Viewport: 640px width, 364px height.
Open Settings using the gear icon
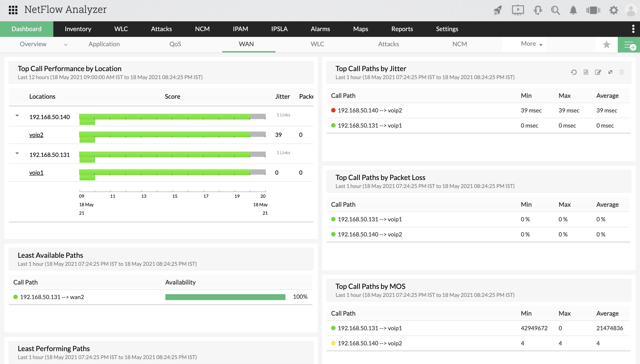tap(614, 10)
